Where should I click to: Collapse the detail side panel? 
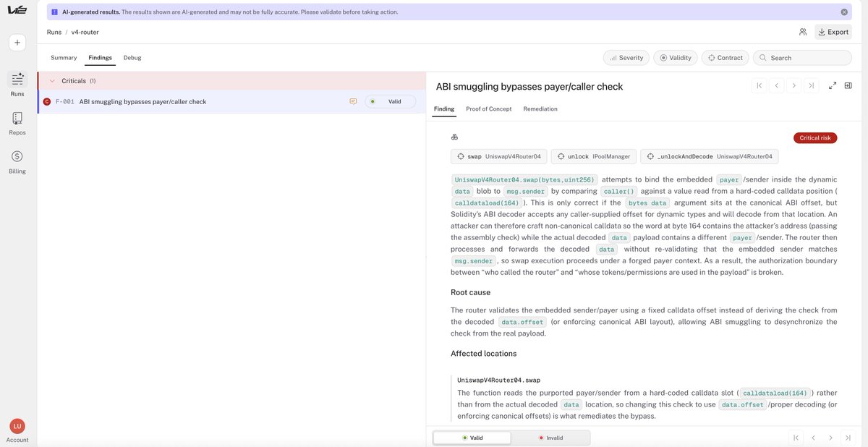point(848,85)
